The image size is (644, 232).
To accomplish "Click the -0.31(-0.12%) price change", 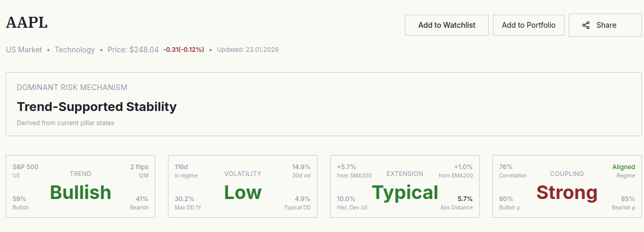I will coord(184,50).
